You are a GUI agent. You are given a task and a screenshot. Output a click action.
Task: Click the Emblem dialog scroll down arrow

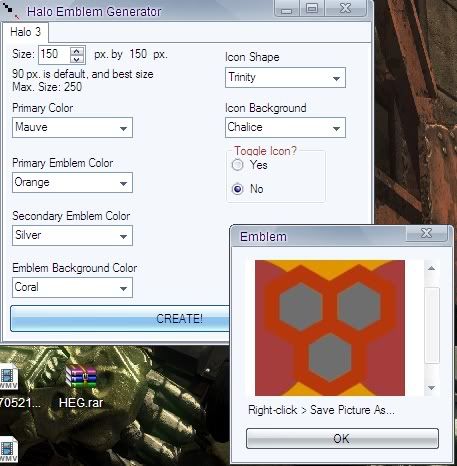click(432, 387)
